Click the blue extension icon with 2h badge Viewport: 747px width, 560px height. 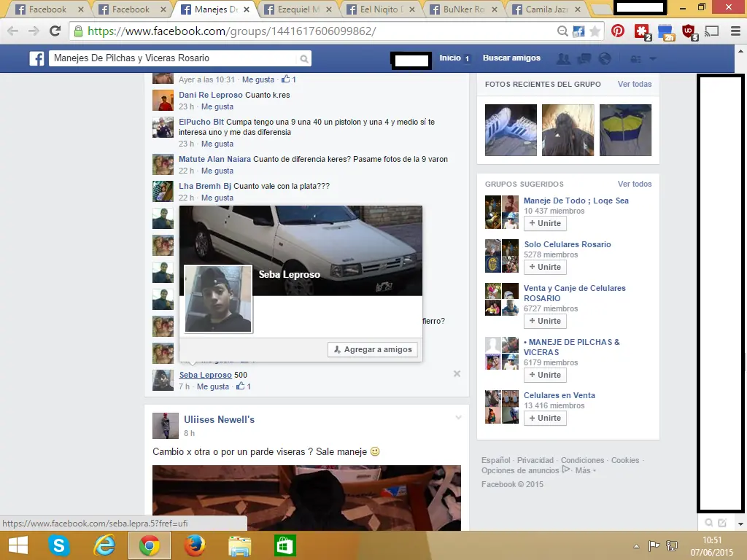click(665, 32)
